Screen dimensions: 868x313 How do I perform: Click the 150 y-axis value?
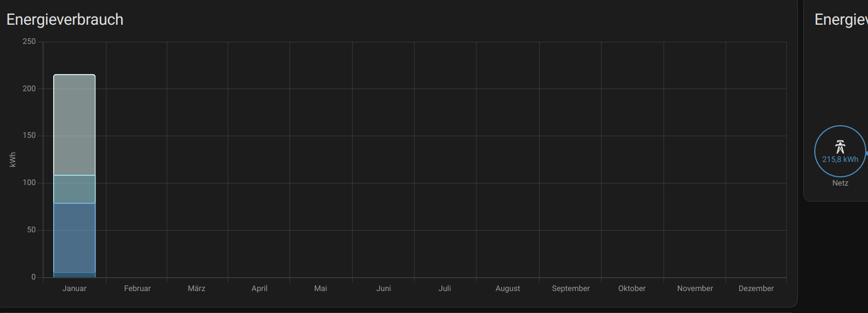point(29,135)
